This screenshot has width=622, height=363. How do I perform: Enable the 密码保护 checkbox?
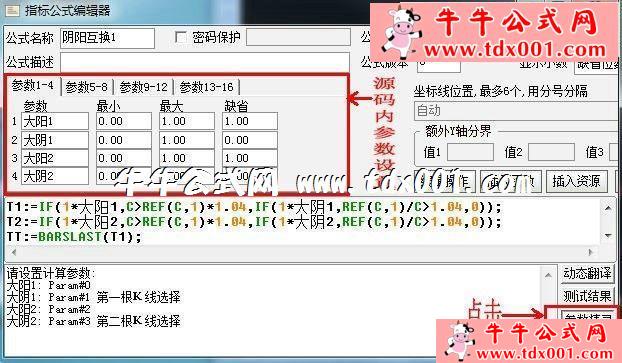coord(180,37)
